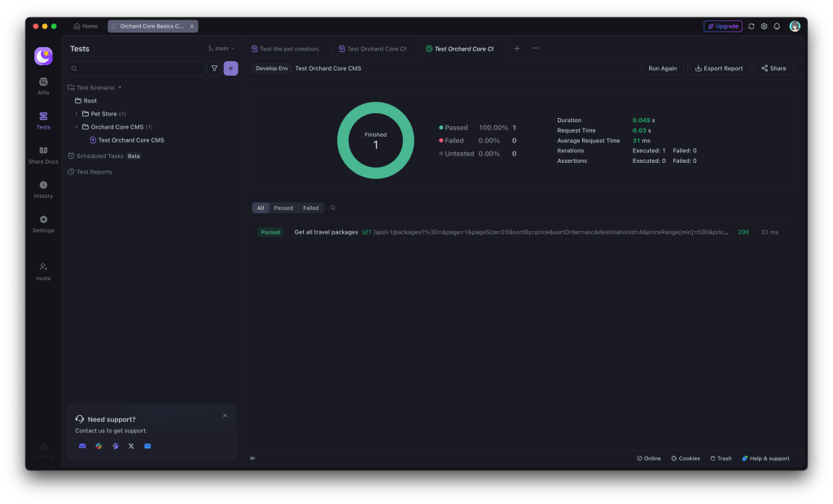Open Settings from the left sidebar
The image size is (833, 504).
pyautogui.click(x=43, y=224)
